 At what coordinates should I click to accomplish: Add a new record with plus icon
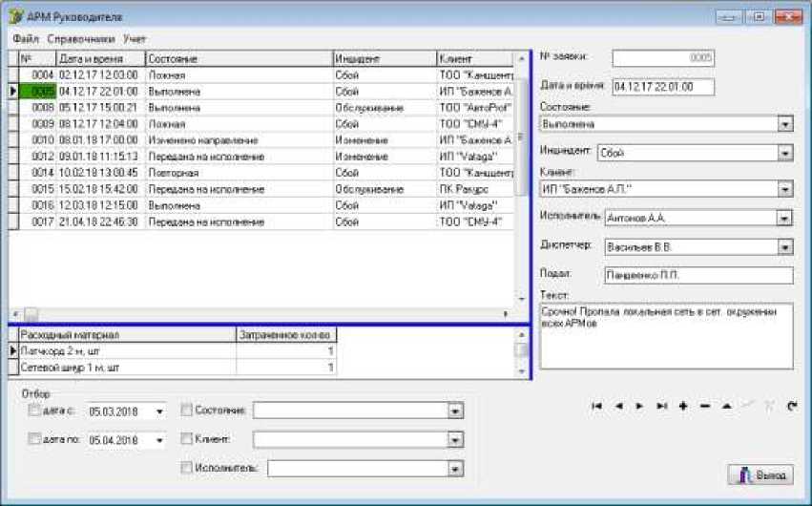tap(683, 406)
